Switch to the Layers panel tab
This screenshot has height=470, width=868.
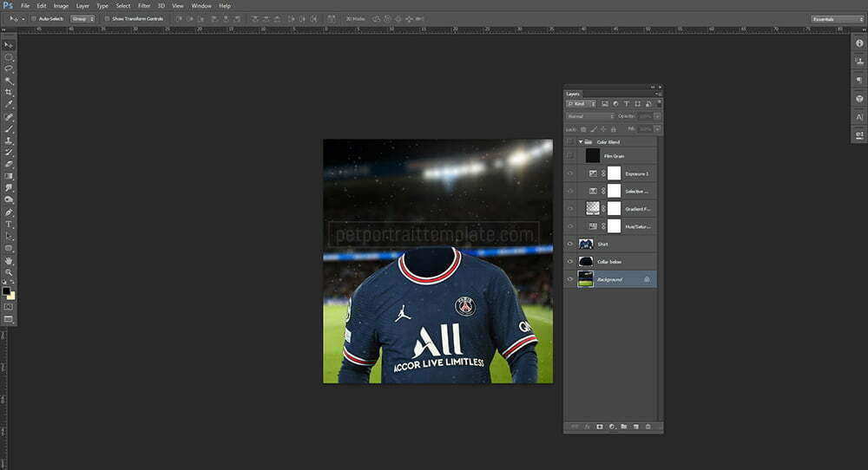(573, 94)
